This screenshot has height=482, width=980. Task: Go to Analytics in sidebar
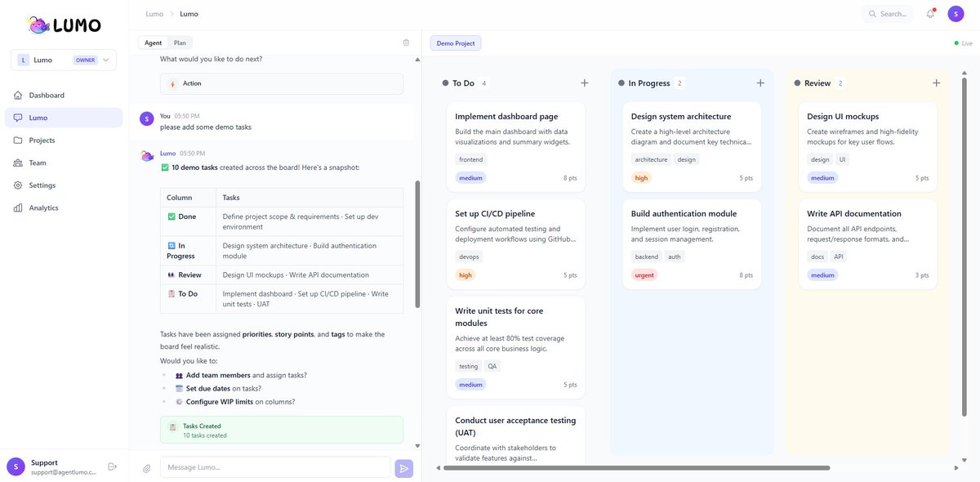coord(64,208)
